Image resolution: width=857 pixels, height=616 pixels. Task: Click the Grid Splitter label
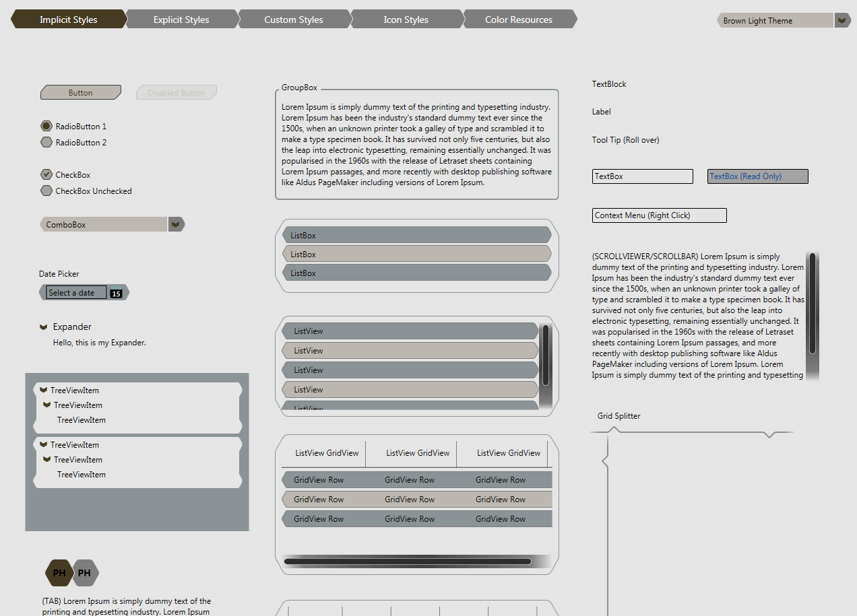(619, 416)
